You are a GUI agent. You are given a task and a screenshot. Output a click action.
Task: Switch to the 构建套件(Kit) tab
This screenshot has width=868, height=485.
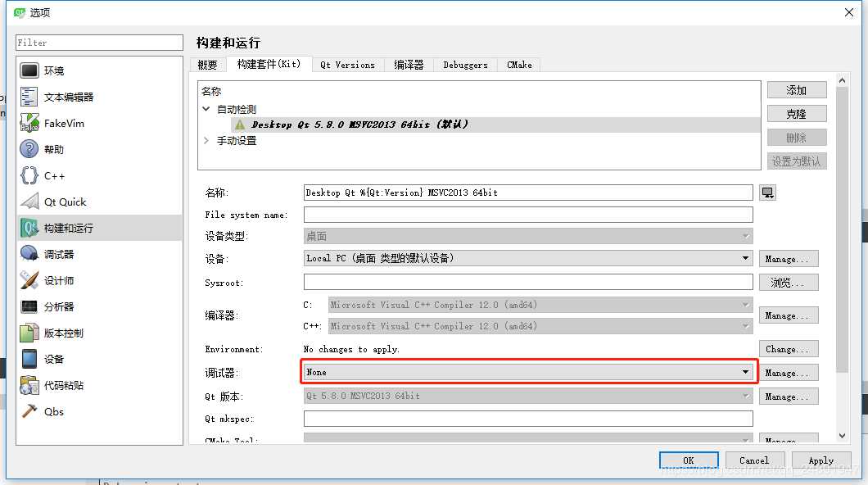269,64
